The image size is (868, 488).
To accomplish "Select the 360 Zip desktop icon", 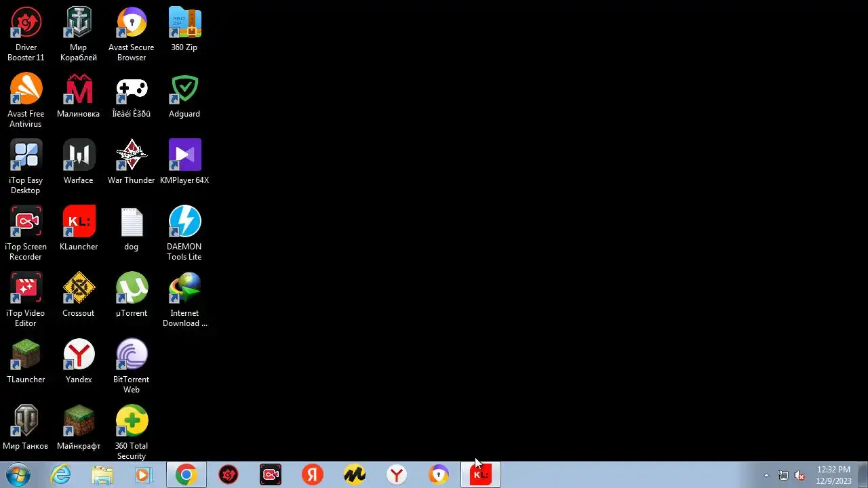I will click(184, 30).
